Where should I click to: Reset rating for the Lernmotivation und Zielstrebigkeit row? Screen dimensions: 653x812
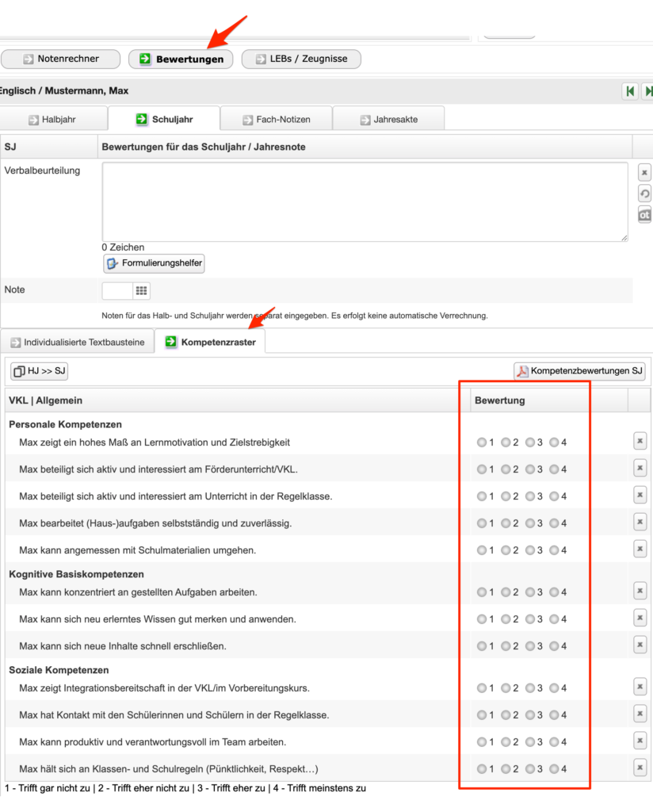point(640,442)
